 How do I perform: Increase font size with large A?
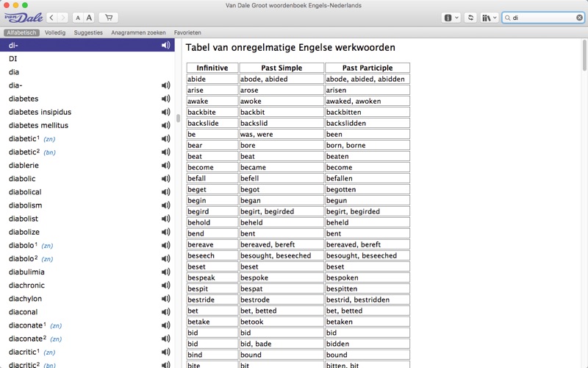tap(89, 18)
